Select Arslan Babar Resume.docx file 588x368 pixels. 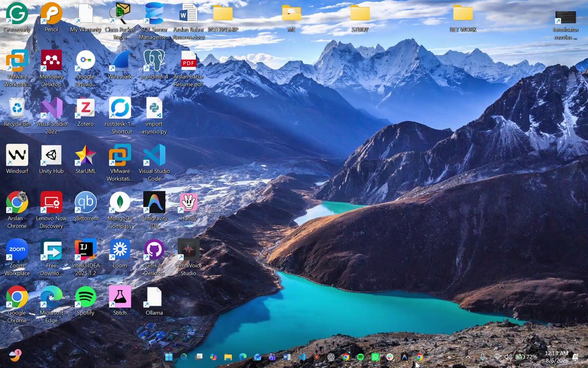click(189, 13)
